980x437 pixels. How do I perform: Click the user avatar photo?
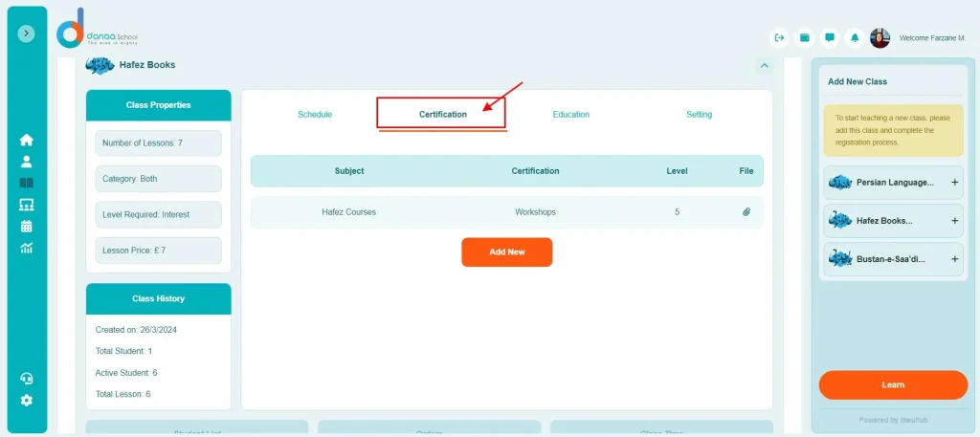880,38
